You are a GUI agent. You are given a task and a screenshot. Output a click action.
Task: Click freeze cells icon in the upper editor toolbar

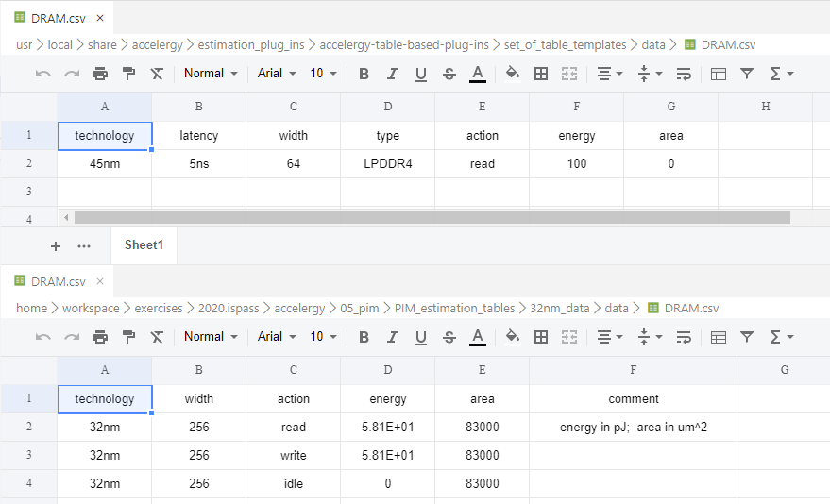(719, 74)
